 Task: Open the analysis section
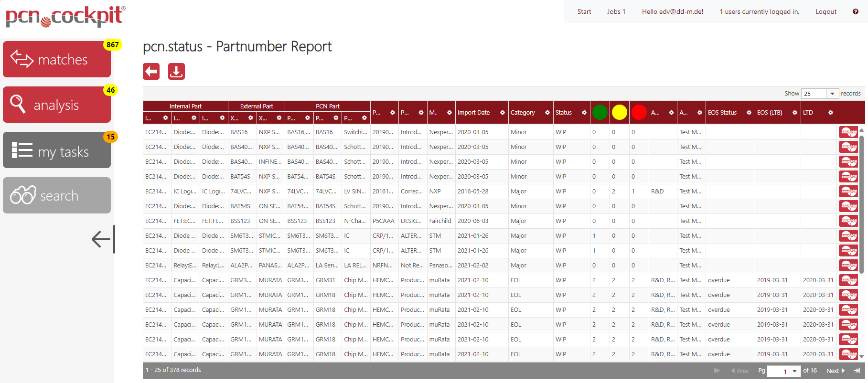57,105
